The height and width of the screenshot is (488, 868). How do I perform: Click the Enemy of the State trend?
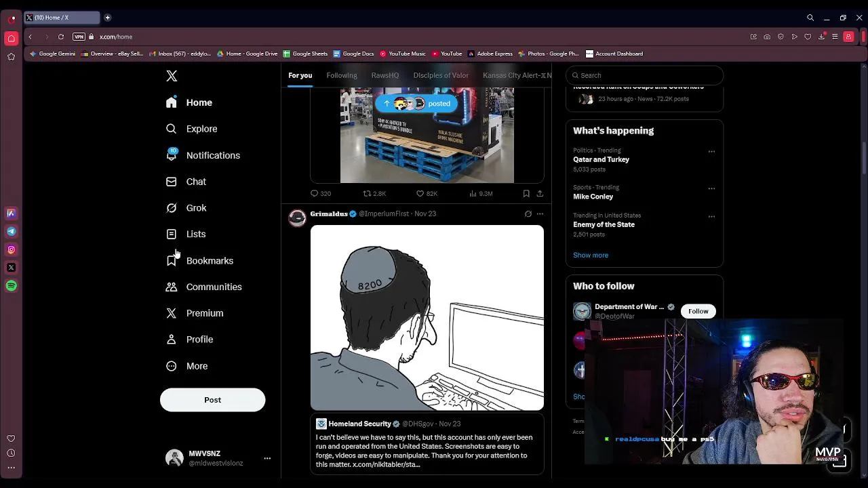point(604,224)
